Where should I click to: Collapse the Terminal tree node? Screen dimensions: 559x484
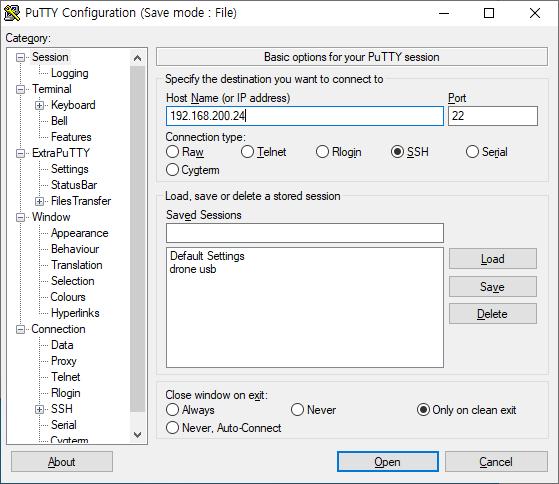[x=21, y=89]
